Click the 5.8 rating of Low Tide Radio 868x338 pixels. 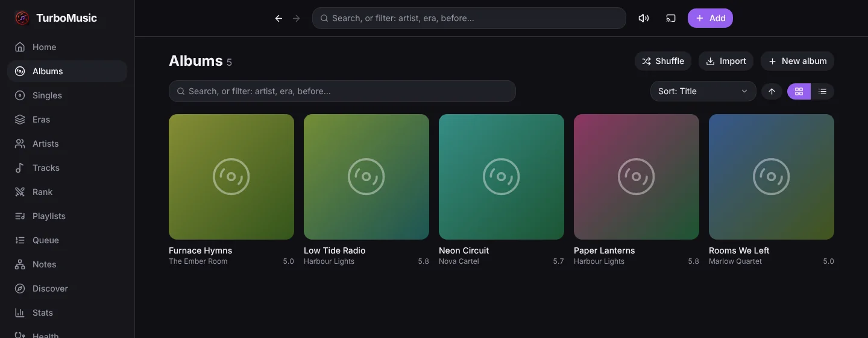(x=423, y=261)
